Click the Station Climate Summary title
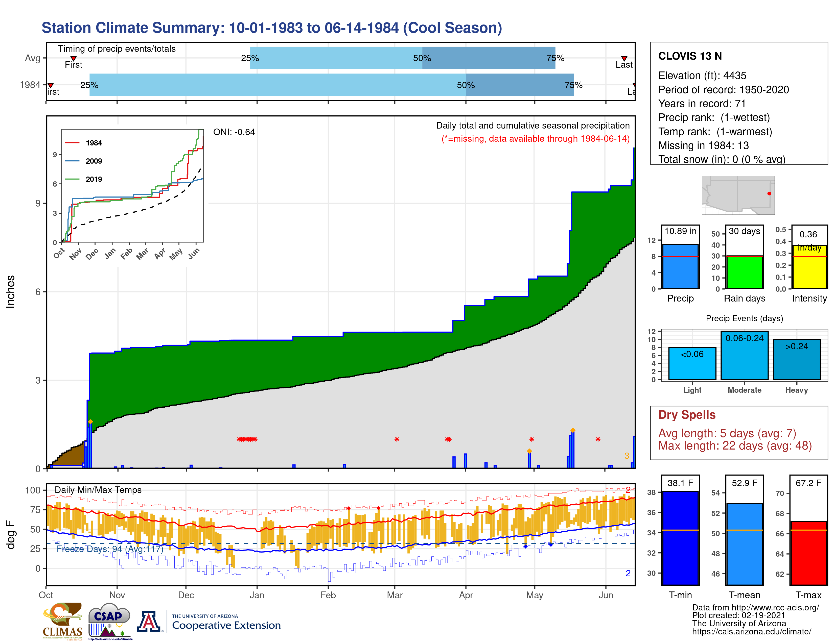This screenshot has width=834, height=644. tap(271, 28)
